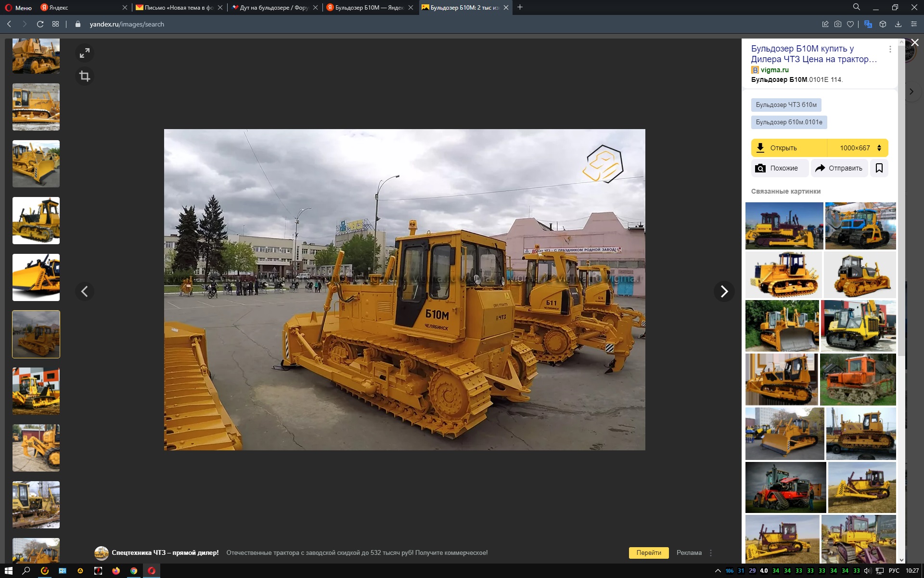The image size is (924, 578).
Task: Save image using the bookmark icon
Action: (x=879, y=168)
